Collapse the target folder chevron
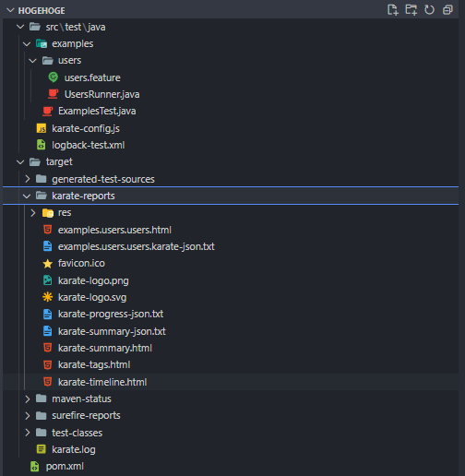This screenshot has height=476, width=465. point(20,161)
